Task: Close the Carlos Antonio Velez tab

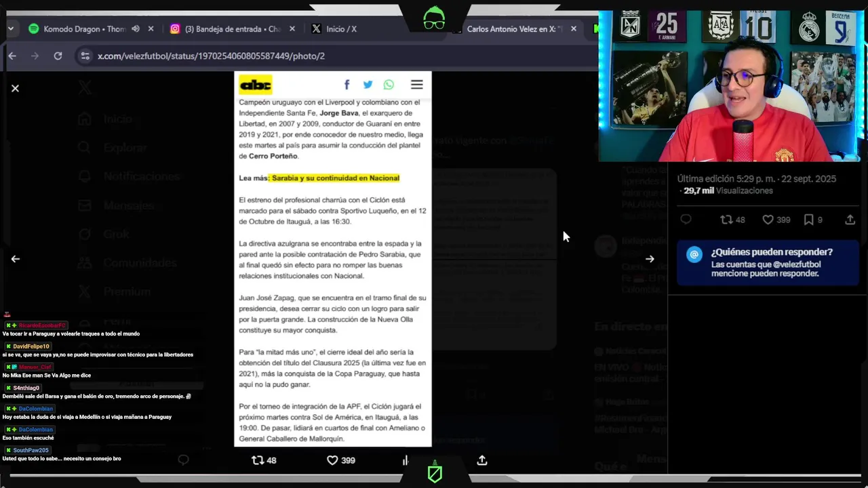Action: click(x=574, y=28)
